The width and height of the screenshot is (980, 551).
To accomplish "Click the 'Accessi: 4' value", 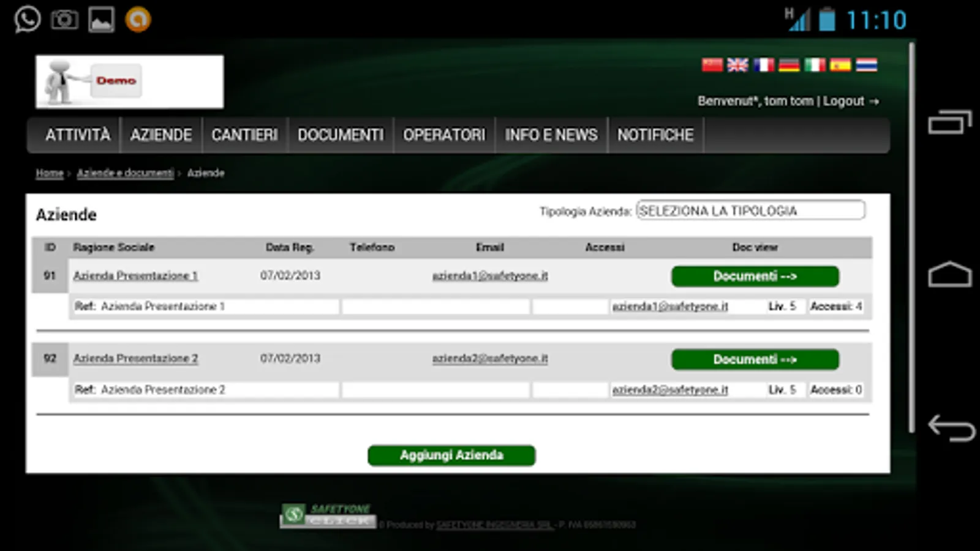I will 836,306.
